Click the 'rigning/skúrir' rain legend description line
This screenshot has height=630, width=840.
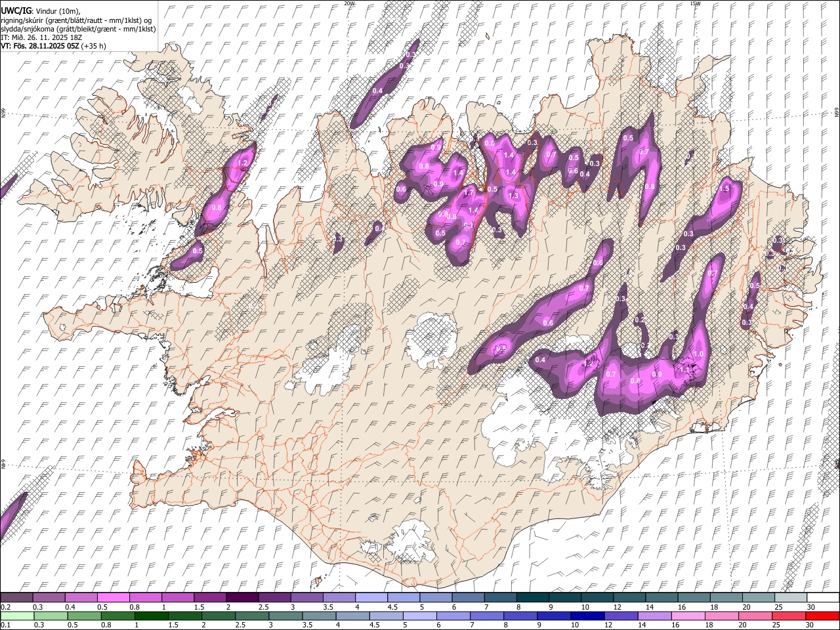(76, 20)
